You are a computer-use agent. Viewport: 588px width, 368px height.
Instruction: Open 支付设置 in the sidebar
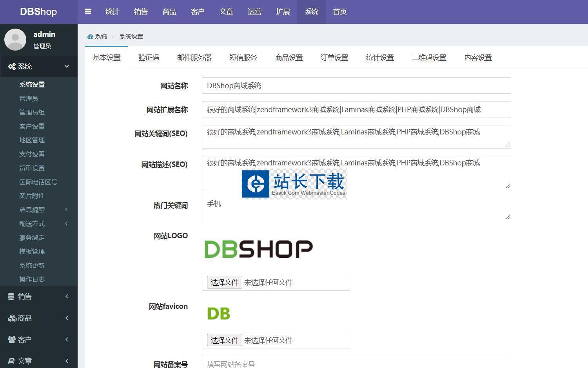tap(32, 154)
